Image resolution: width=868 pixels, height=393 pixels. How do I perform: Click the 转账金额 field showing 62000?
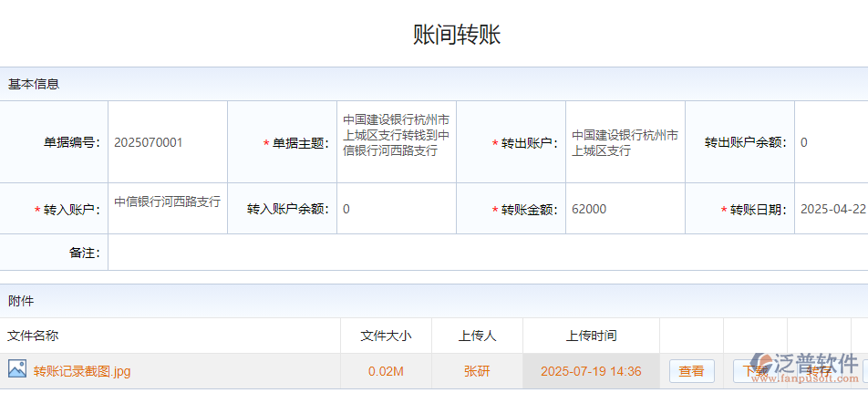click(x=625, y=209)
